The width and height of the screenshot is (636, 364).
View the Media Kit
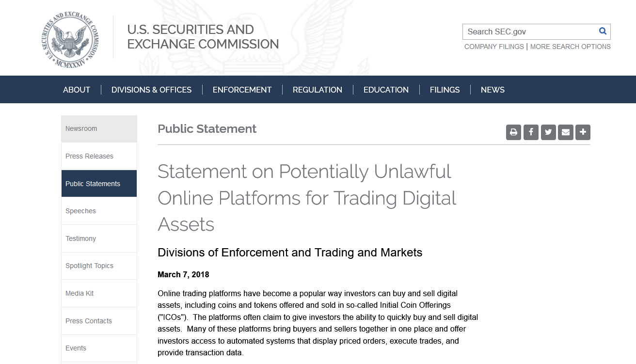(79, 293)
